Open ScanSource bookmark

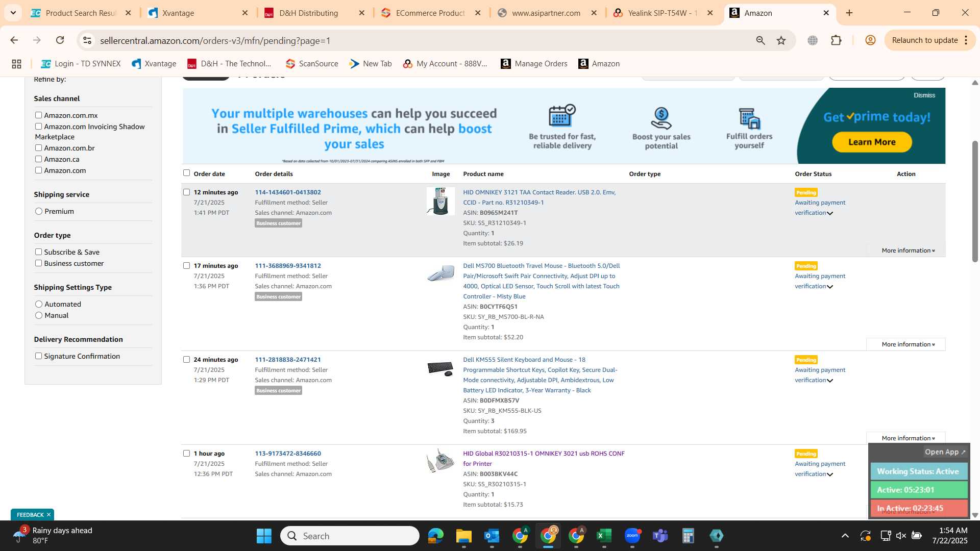pyautogui.click(x=312, y=64)
